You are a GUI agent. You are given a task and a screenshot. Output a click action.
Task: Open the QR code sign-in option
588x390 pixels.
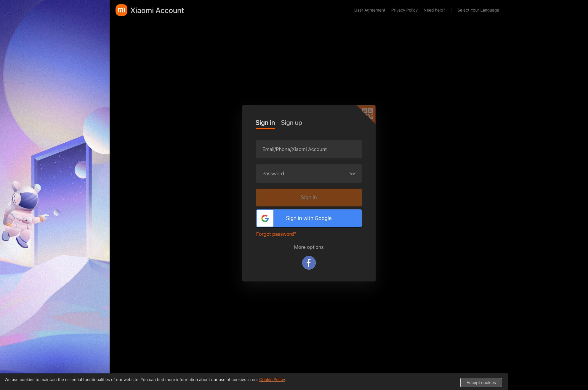pyautogui.click(x=368, y=113)
